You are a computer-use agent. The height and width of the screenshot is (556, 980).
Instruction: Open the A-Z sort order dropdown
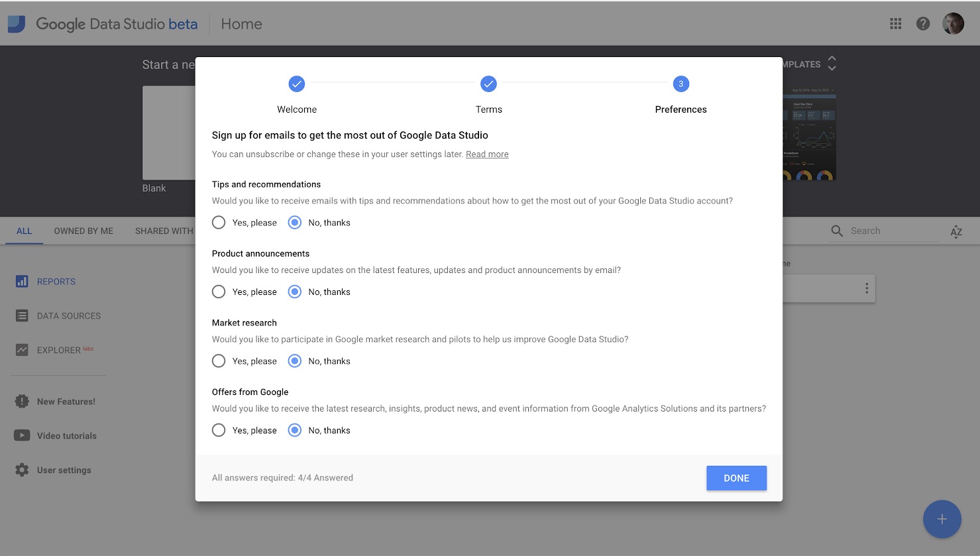955,231
